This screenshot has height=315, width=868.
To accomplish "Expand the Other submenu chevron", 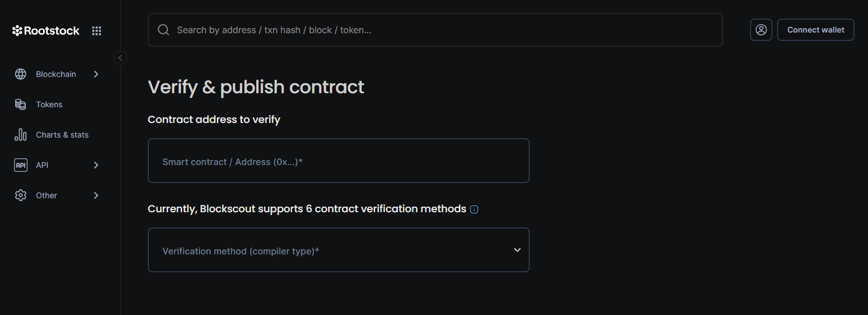I will pyautogui.click(x=96, y=195).
